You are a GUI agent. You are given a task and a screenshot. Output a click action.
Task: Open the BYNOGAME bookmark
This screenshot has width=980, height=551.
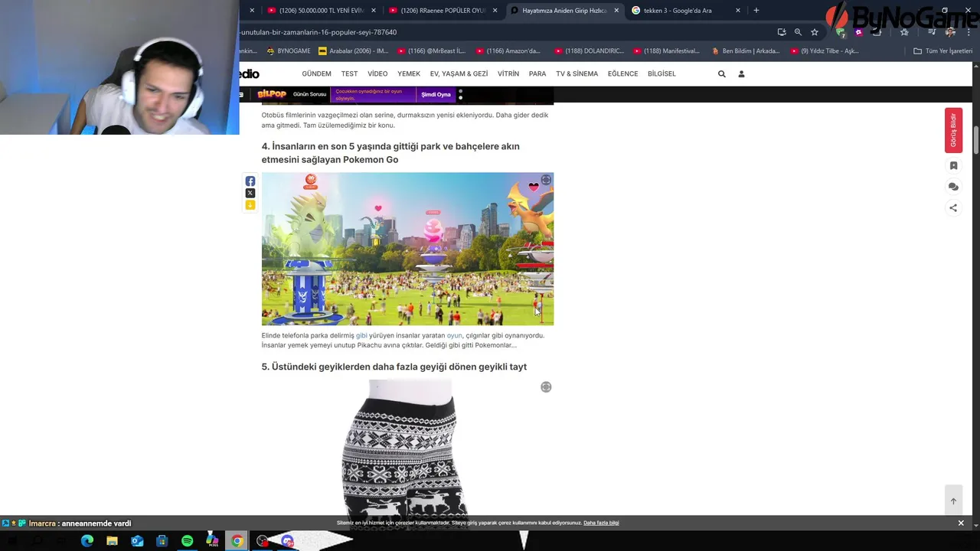coord(289,51)
